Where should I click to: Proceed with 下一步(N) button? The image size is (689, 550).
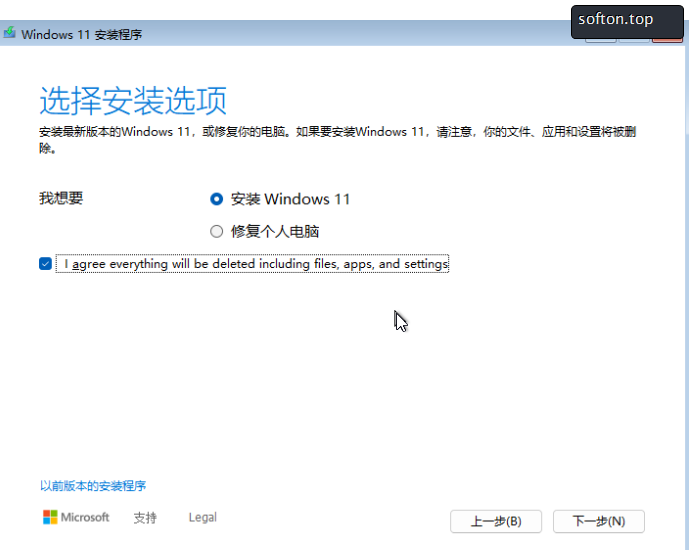point(598,521)
